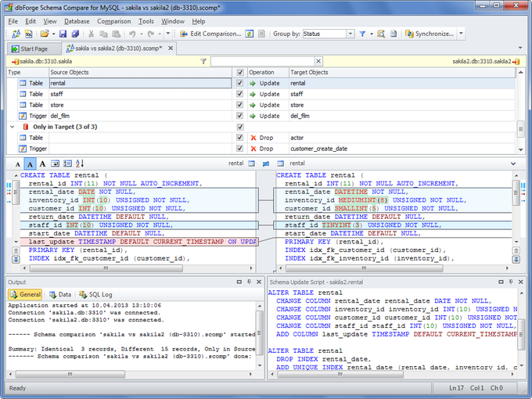The width and height of the screenshot is (532, 399).
Task: Click the Generate Report document icon
Action: point(394,34)
